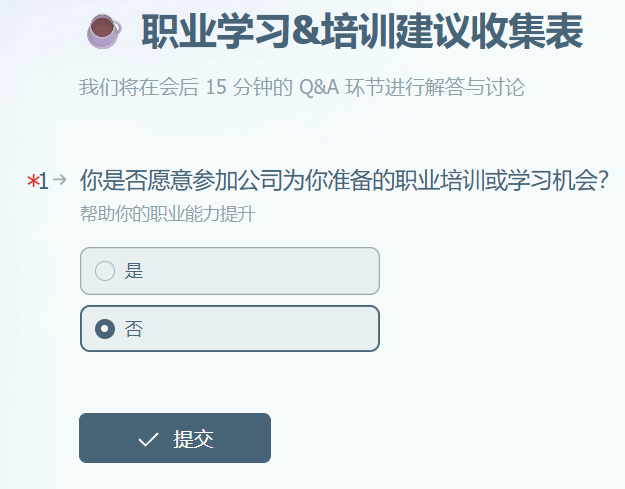
Task: Click the question text about 职业培训或学习机会
Action: point(344,180)
